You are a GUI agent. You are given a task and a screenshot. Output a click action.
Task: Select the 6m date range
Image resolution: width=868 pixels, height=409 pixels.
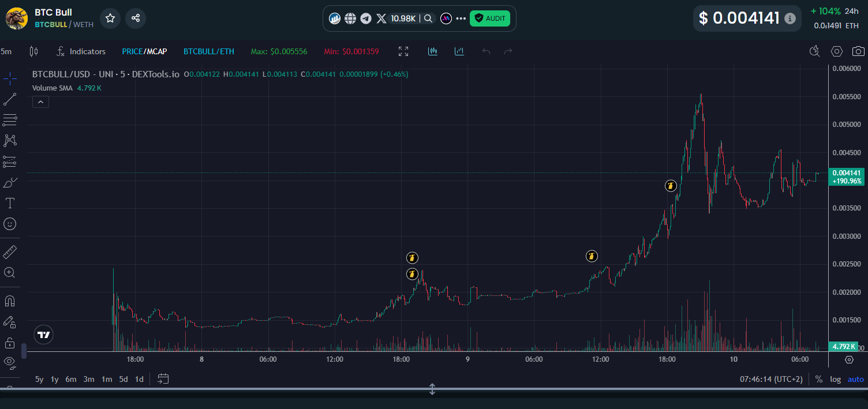coord(71,379)
